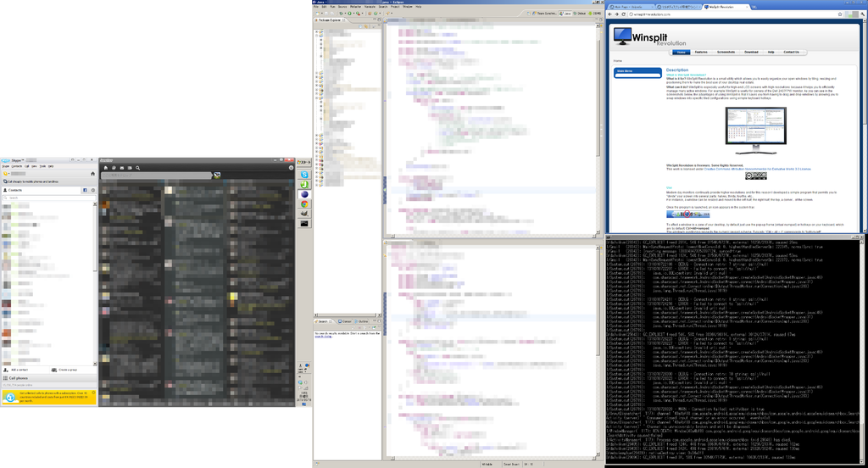Click Creative Commons license link on Winsplit page
This screenshot has height=468, width=868.
(757, 169)
